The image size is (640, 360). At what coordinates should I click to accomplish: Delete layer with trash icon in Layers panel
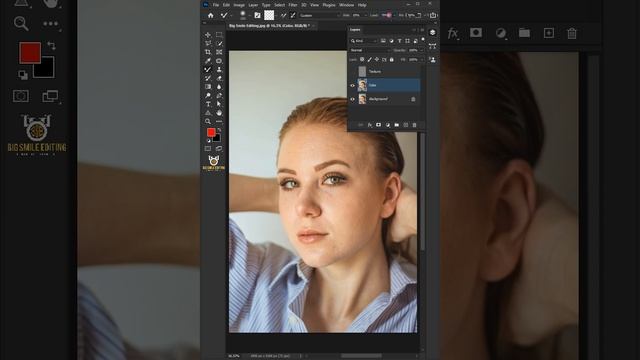414,125
